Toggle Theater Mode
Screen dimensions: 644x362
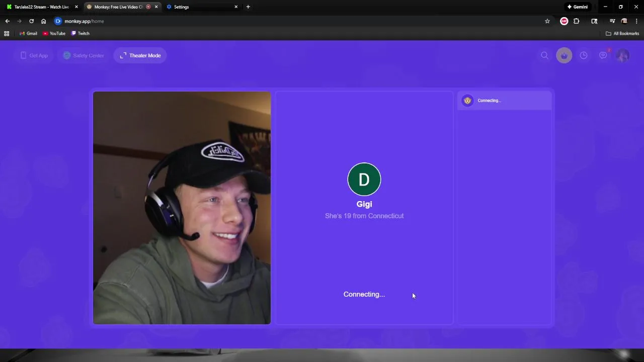(140, 55)
